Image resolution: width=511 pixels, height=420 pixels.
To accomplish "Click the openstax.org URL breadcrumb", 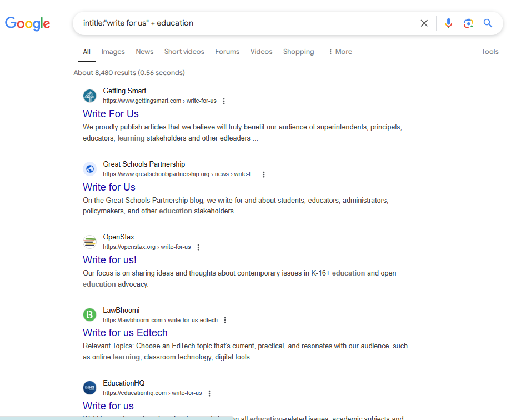I will [x=147, y=247].
